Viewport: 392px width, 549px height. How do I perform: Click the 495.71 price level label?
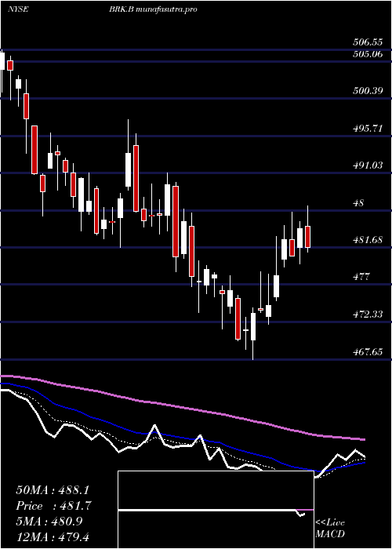click(368, 128)
